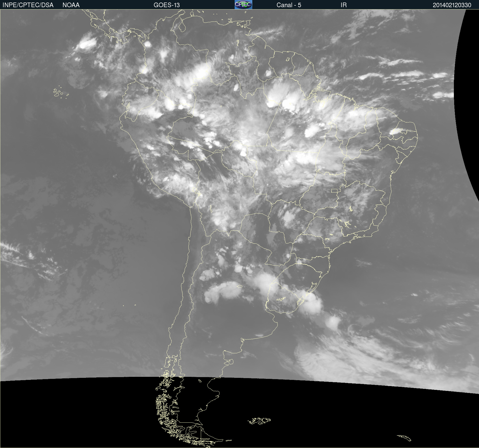The width and height of the screenshot is (479, 448).
Task: Click the NOAA label in the header
Action: tap(71, 5)
